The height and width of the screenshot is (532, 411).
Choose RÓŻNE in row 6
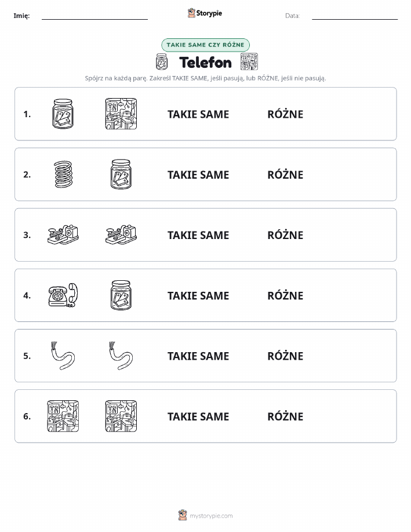click(x=286, y=417)
